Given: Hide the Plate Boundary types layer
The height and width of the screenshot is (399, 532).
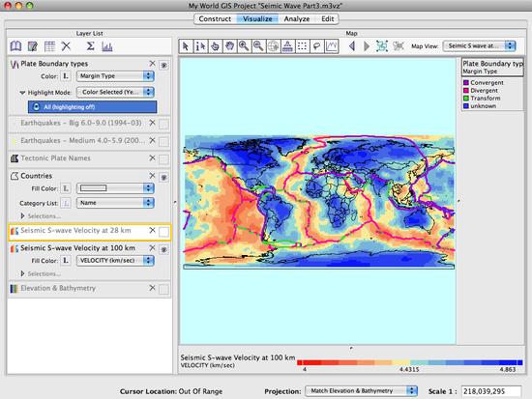Looking at the screenshot, I should point(163,65).
